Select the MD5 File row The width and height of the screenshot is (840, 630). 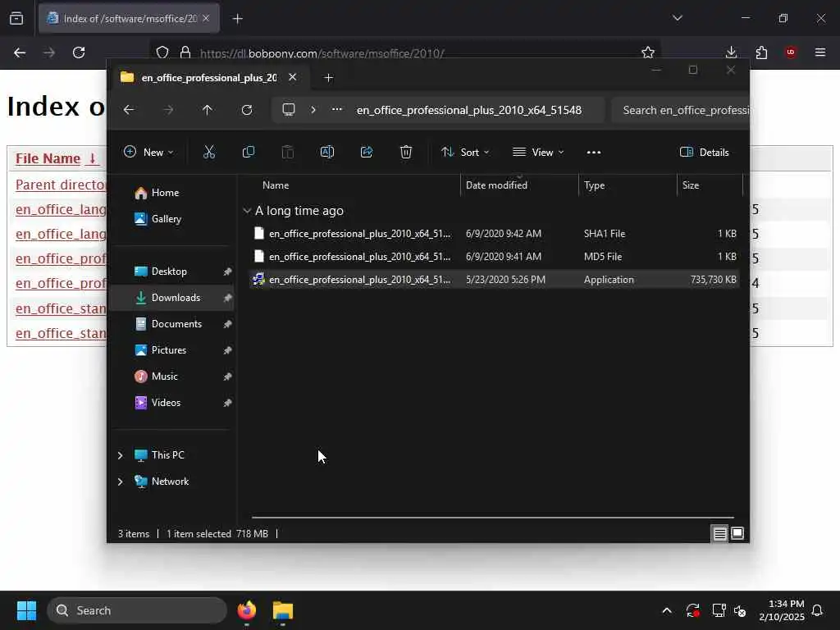(494, 257)
